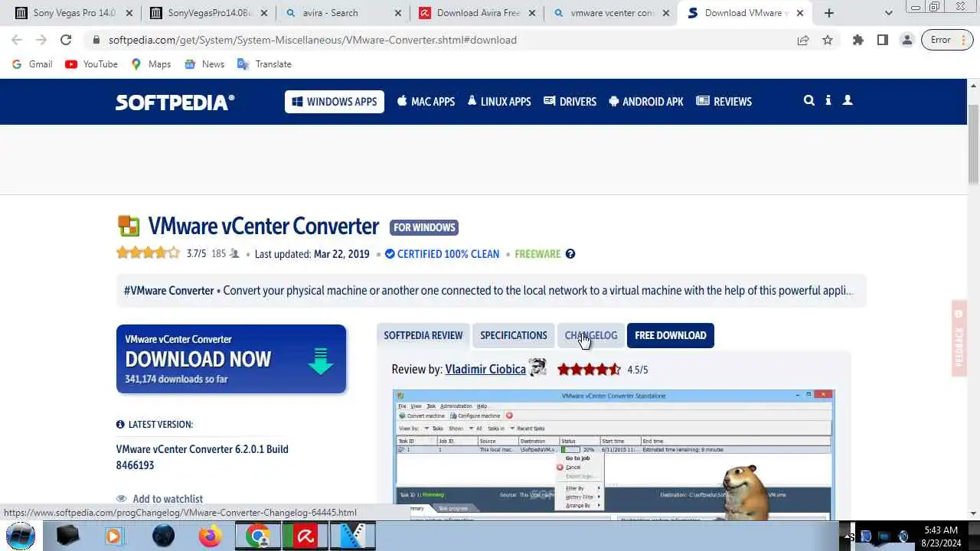
Task: Open the YouTube bookmark
Action: [92, 64]
